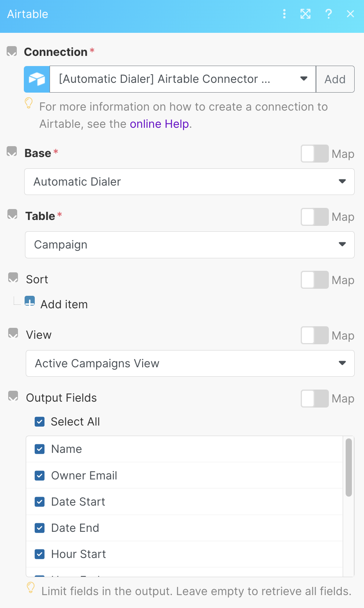The width and height of the screenshot is (364, 608).
Task: Open the online Help link
Action: [x=159, y=124]
